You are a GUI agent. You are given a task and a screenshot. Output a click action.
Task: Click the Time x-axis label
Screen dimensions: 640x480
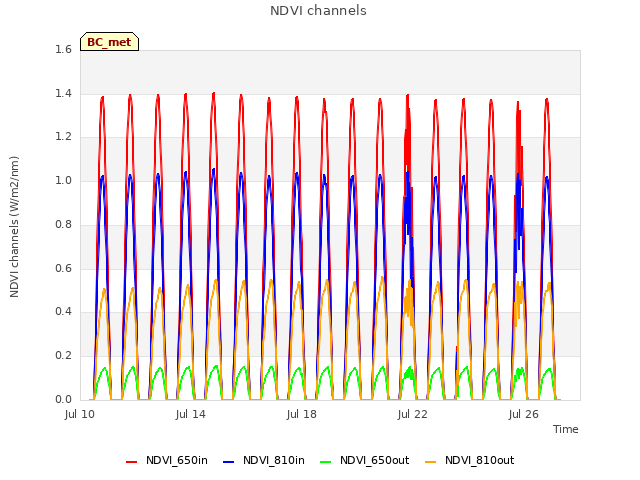(x=566, y=429)
